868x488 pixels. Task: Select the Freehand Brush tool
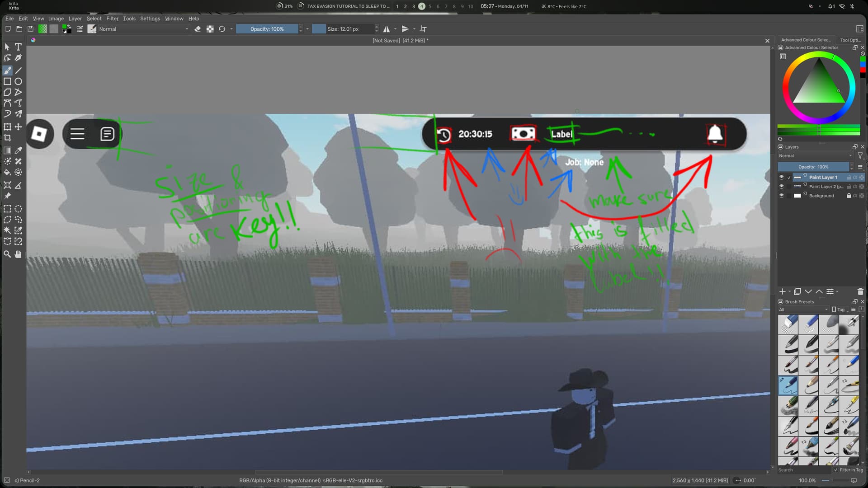click(x=7, y=70)
